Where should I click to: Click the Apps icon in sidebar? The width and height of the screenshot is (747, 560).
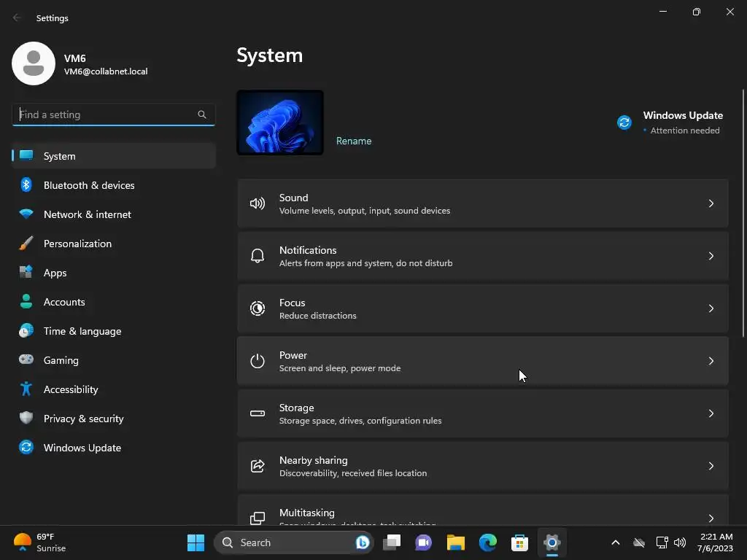[x=26, y=273]
